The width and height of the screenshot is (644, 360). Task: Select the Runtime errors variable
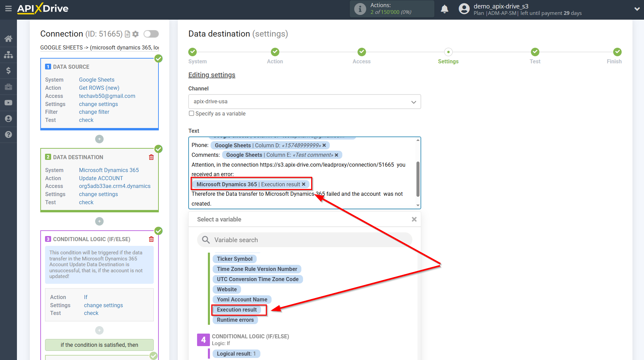[235, 320]
